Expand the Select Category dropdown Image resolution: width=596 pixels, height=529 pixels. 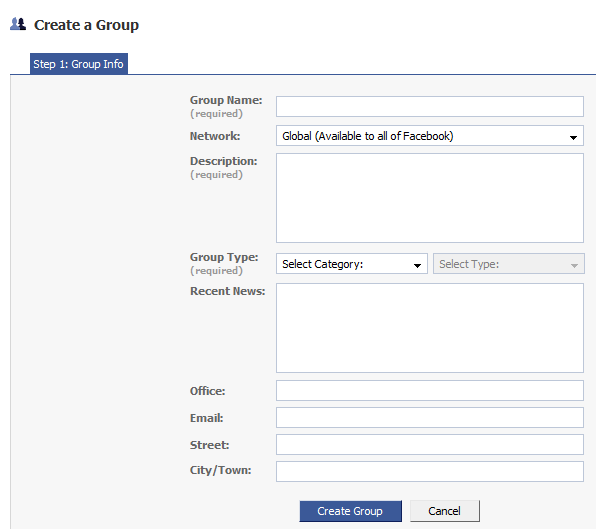352,264
